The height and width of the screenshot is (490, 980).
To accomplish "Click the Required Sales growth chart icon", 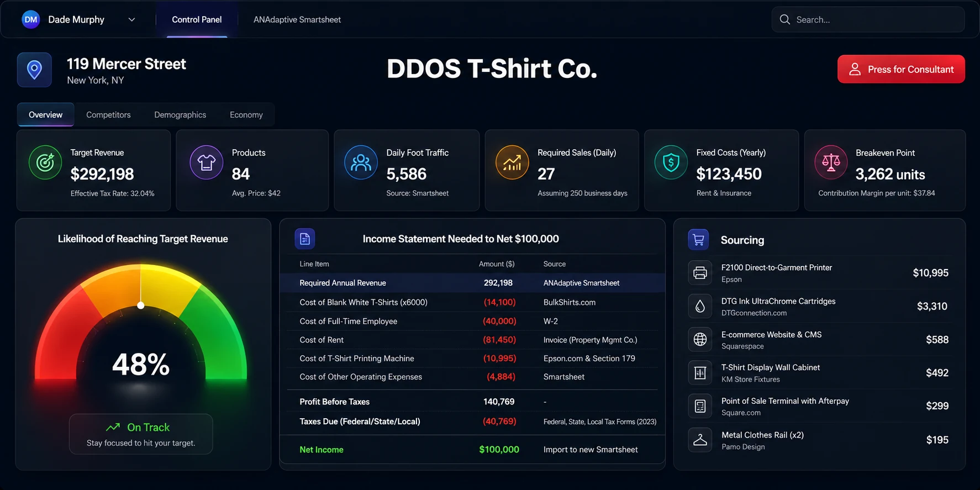I will [512, 162].
